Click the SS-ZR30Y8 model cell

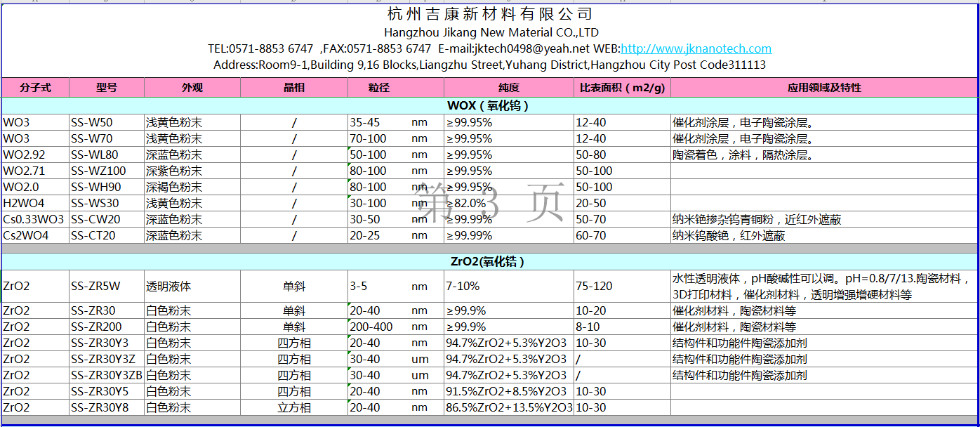click(x=107, y=407)
